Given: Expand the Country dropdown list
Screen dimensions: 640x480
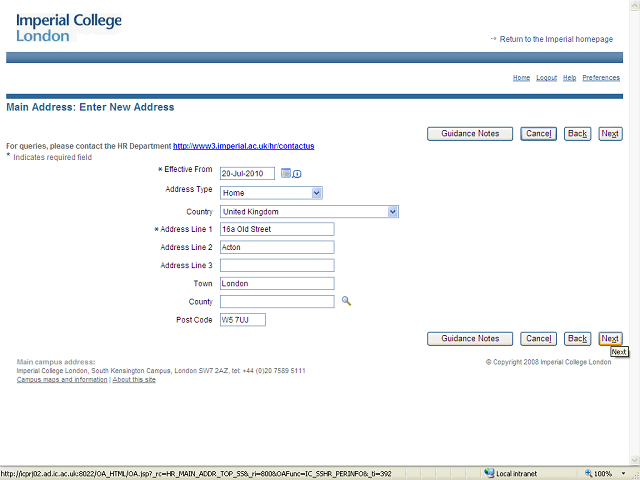Looking at the screenshot, I should [x=393, y=212].
